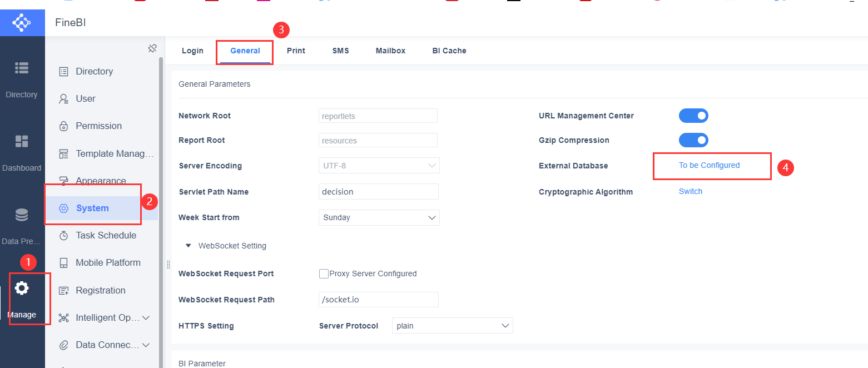Check the Proxy Server Configured box
868x368 pixels.
[324, 273]
